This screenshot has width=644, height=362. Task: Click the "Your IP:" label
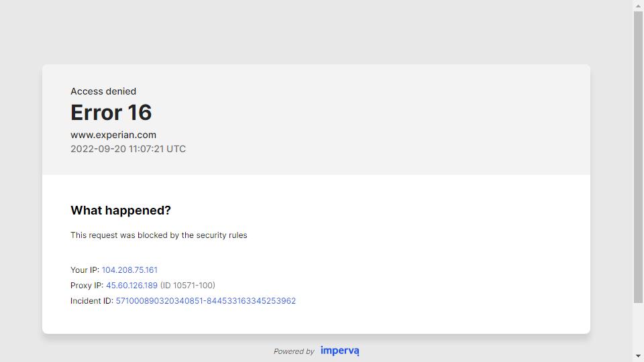coord(85,270)
